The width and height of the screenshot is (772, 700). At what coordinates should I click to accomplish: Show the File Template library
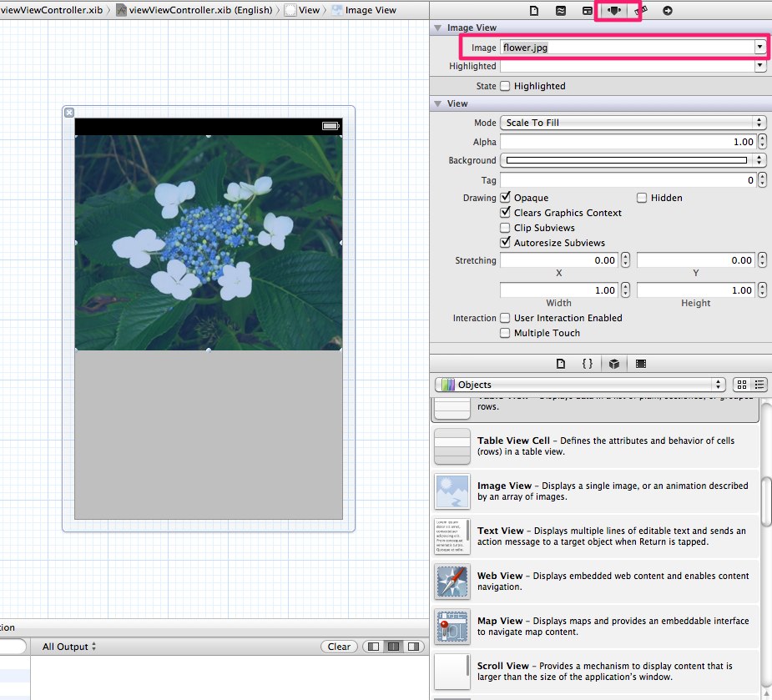561,364
